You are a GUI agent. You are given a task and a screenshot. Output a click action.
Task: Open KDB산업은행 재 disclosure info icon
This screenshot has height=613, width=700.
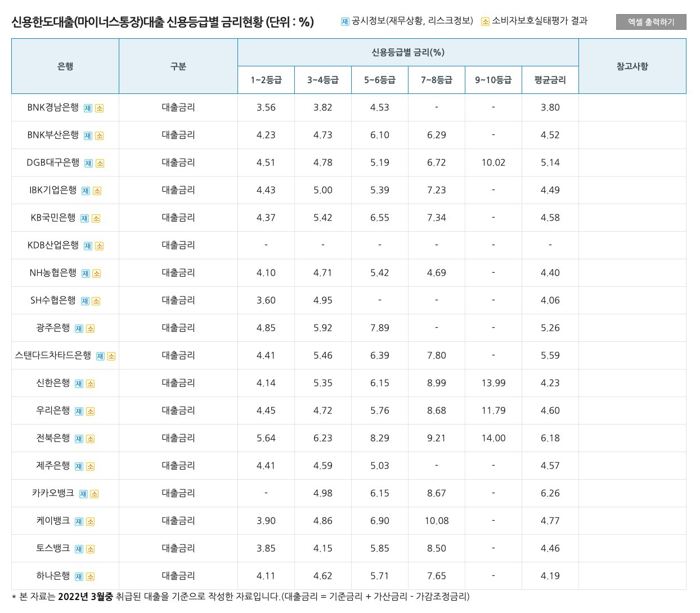click(88, 246)
